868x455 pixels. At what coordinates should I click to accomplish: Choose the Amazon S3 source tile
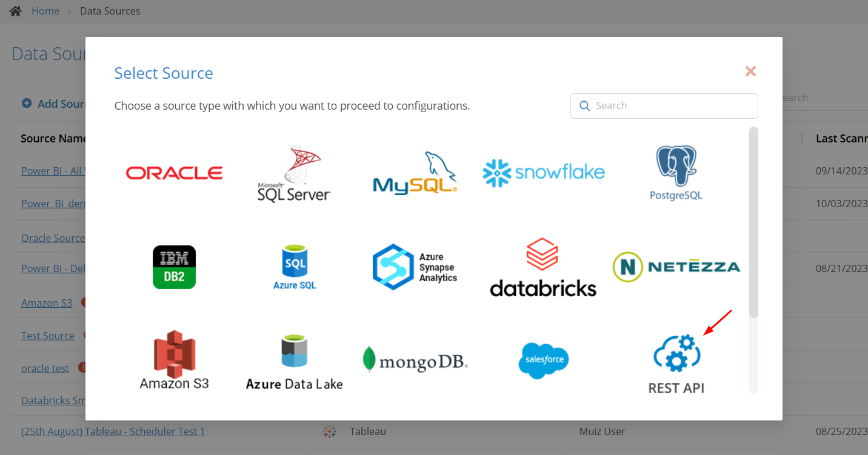coord(174,360)
